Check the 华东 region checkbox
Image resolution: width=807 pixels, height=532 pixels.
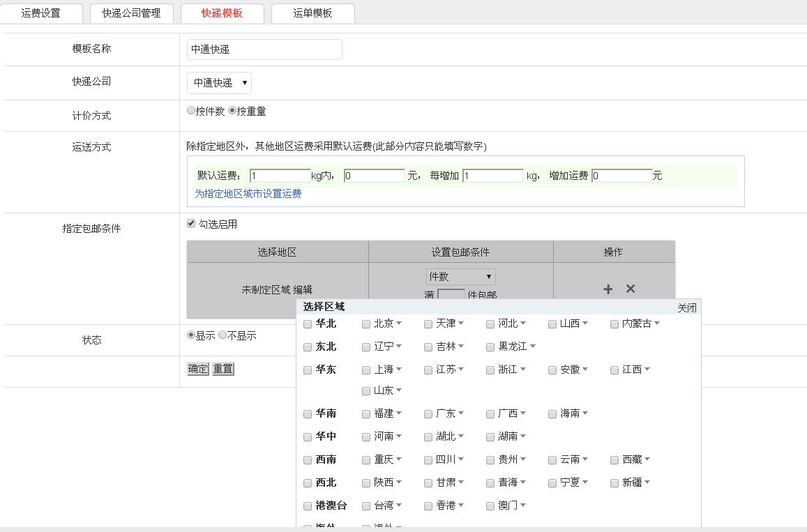point(308,370)
